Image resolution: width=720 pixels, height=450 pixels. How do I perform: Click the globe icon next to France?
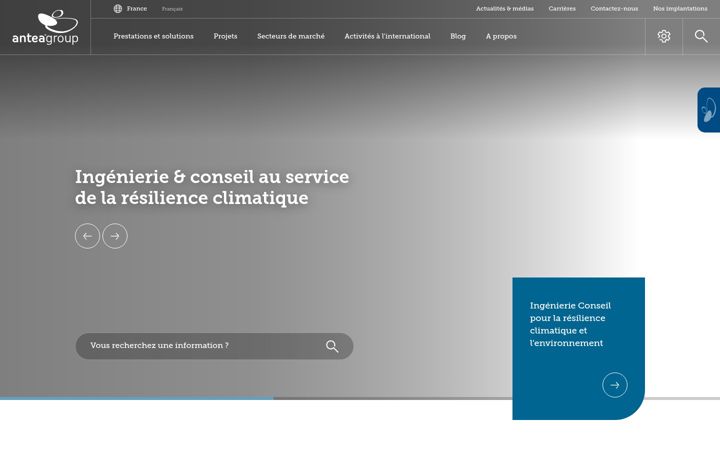click(x=118, y=9)
